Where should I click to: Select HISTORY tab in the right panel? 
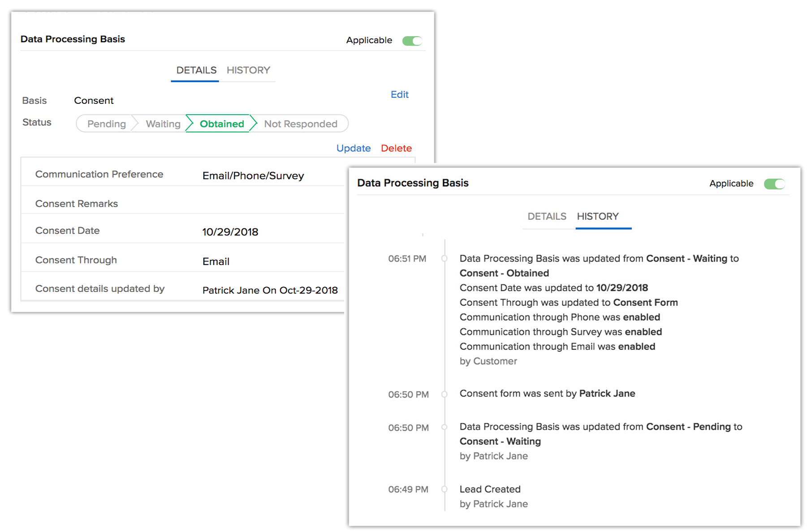tap(597, 217)
